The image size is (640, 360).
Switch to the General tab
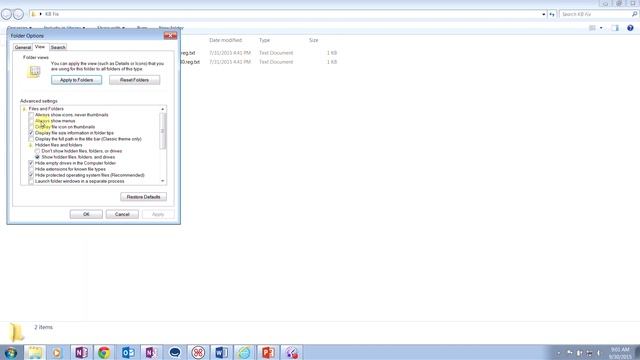[x=23, y=47]
